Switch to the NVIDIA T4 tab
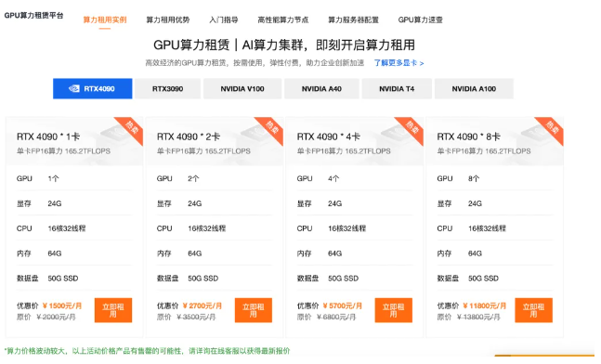This screenshot has height=364, width=601. 397,88
